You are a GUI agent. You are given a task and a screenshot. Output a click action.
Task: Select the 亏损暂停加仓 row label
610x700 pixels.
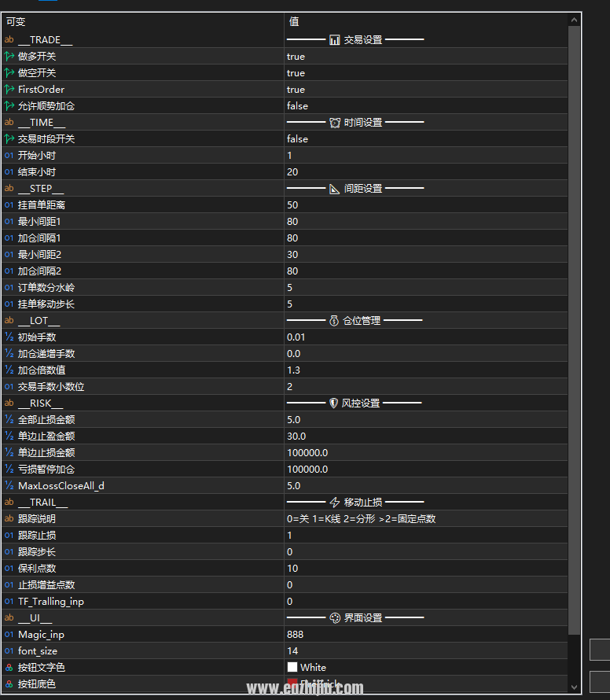click(46, 470)
